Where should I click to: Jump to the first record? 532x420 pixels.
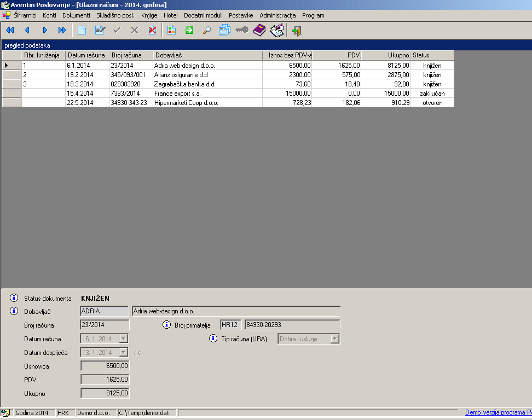pyautogui.click(x=10, y=31)
